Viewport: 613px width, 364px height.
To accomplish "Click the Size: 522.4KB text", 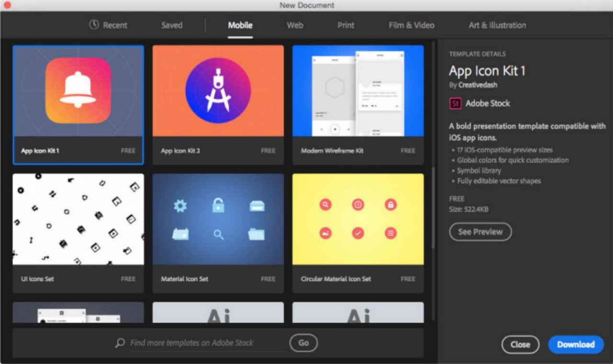I will coord(469,209).
